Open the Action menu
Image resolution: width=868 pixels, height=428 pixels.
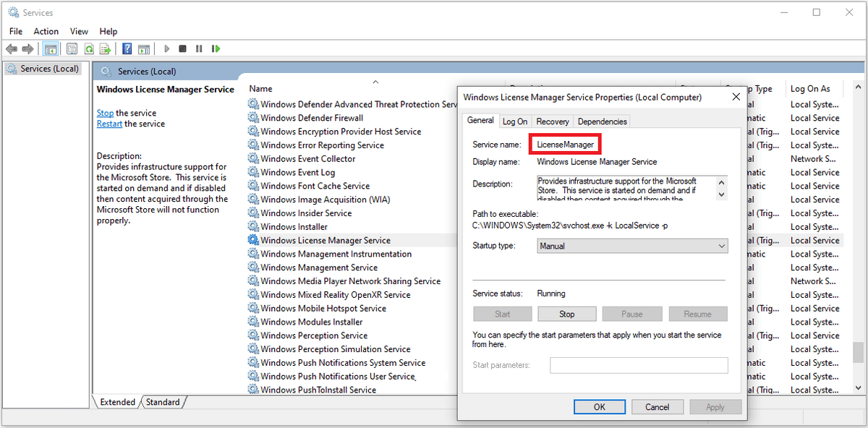pyautogui.click(x=46, y=31)
